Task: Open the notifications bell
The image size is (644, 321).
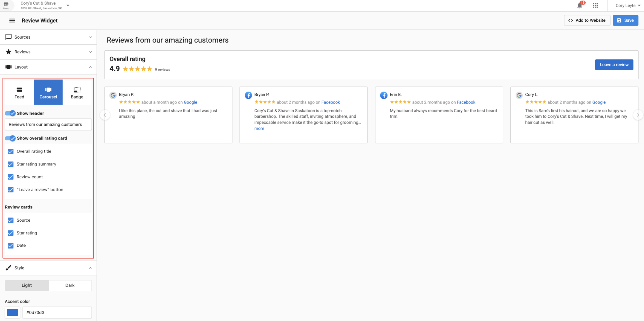Action: 580,5
